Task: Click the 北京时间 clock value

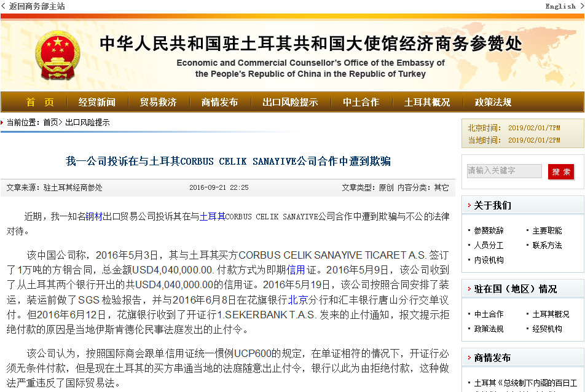Action: [534, 128]
